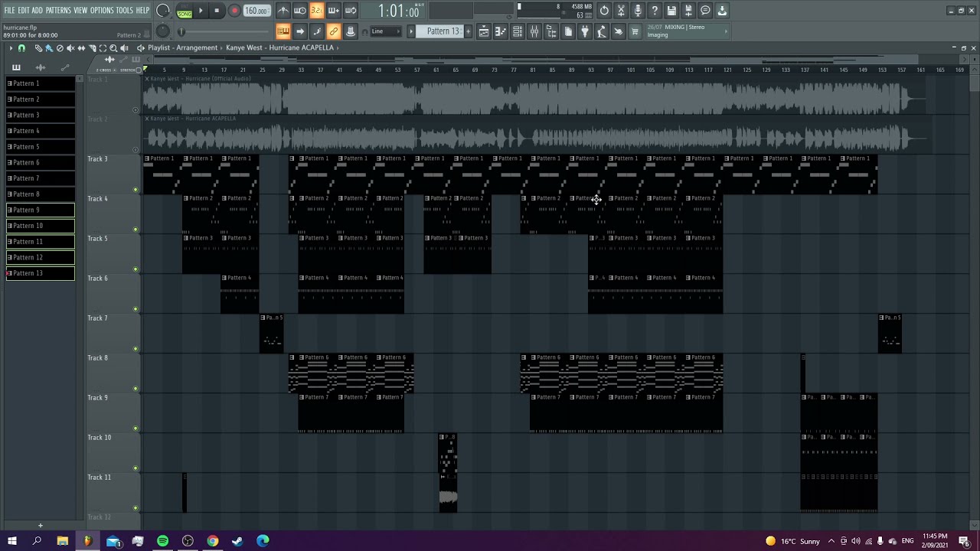The image size is (980, 551).
Task: Toggle the playlist magnet snap icon
Action: [21, 48]
